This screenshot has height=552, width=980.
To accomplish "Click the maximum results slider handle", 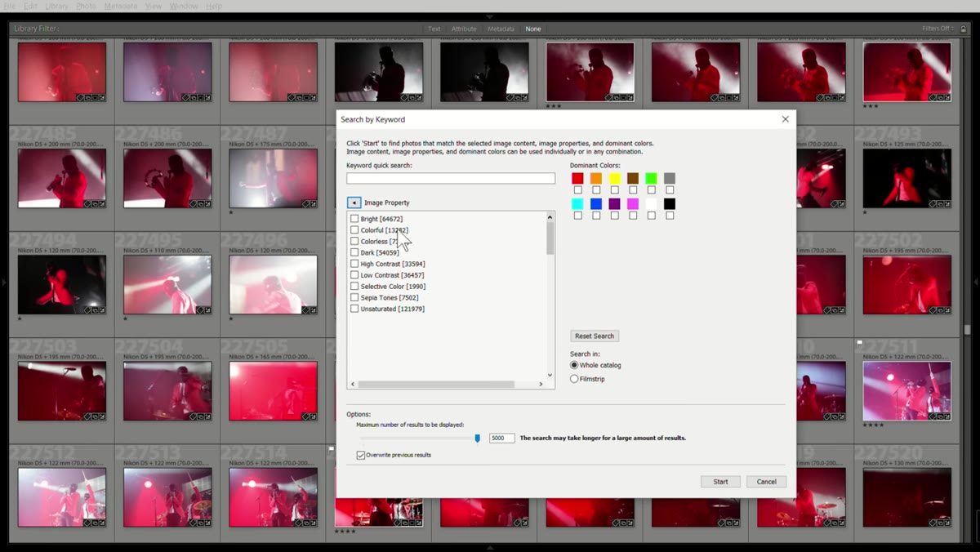I will pos(478,438).
